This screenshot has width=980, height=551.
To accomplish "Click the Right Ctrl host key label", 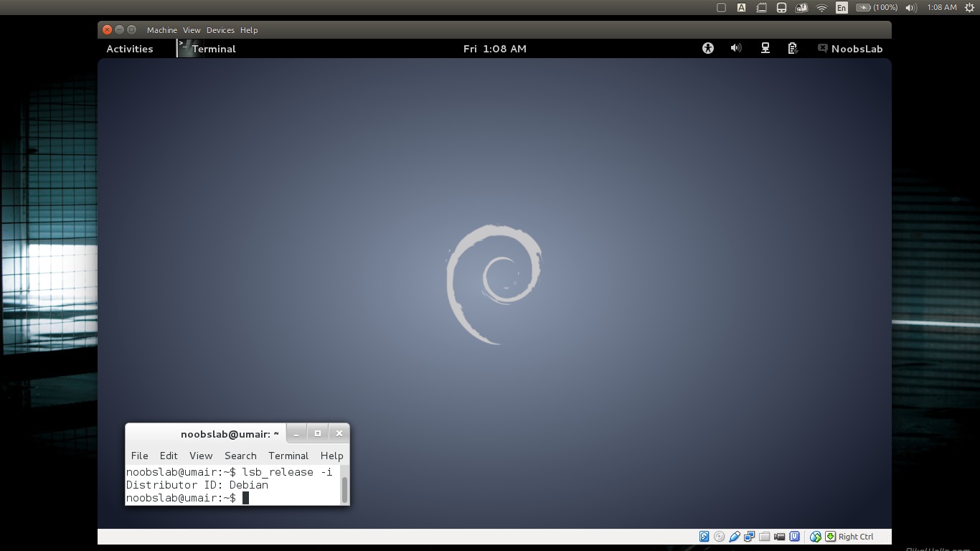I will tap(856, 537).
